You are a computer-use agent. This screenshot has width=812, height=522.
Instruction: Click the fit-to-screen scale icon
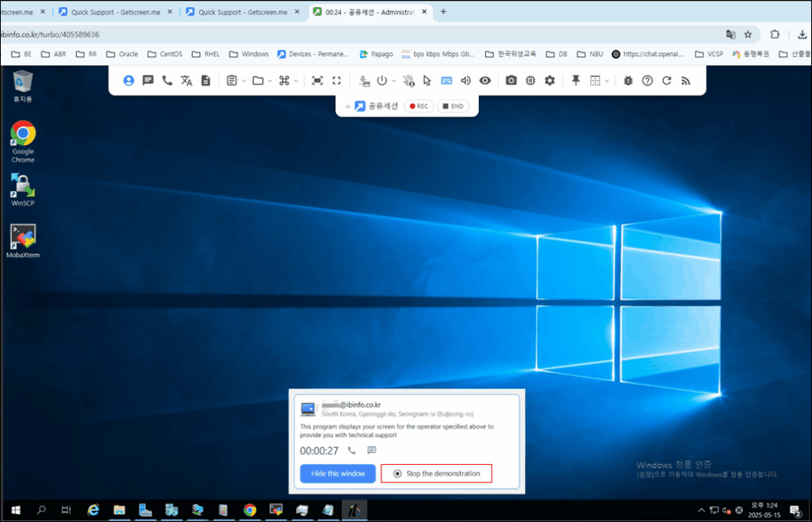pos(317,80)
